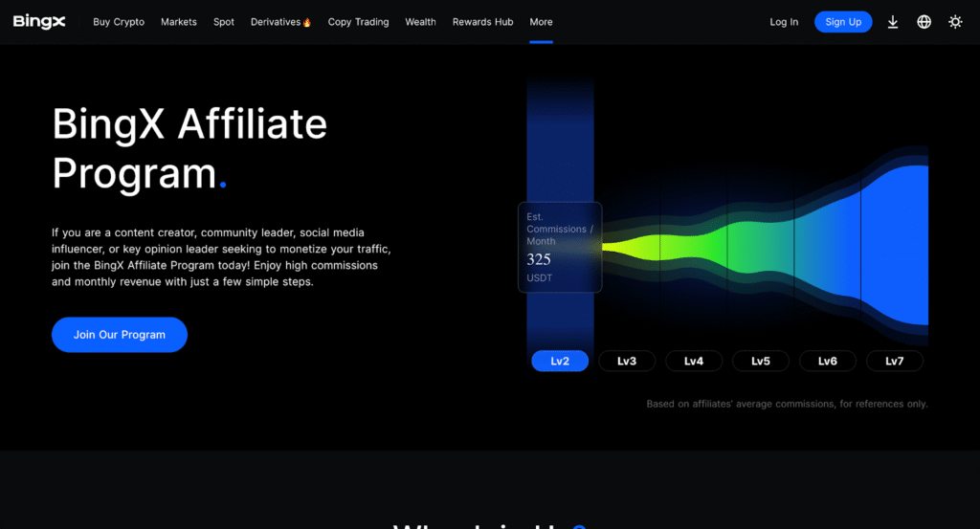Click the Est. Commissions 325 USDT card
The image size is (980, 529).
560,247
